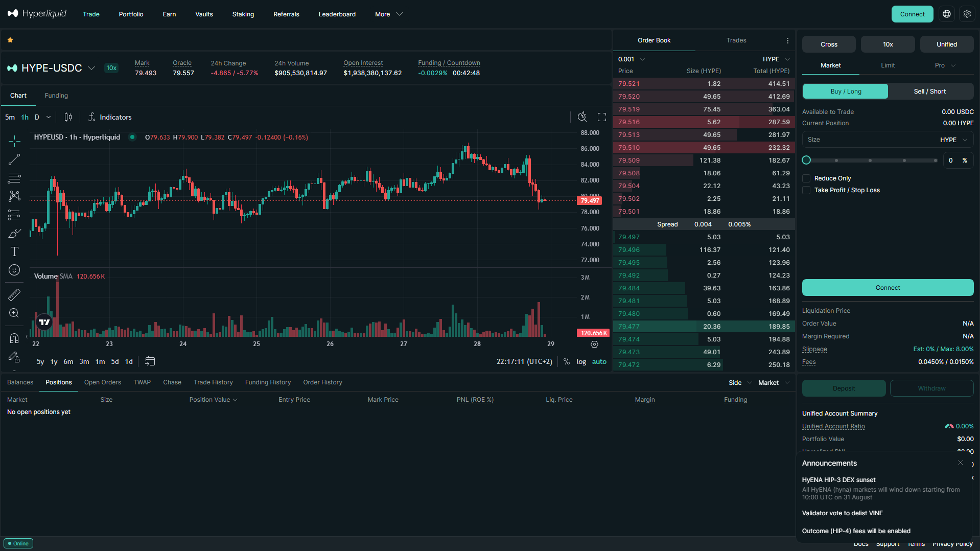Toggle the percent scale on chart
This screenshot has height=551, width=980.
[x=567, y=361]
